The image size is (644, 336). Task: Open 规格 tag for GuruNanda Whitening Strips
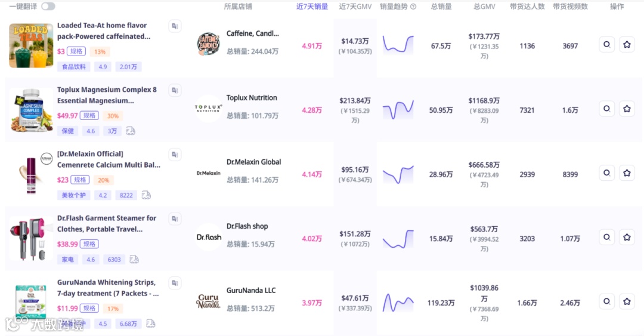89,309
